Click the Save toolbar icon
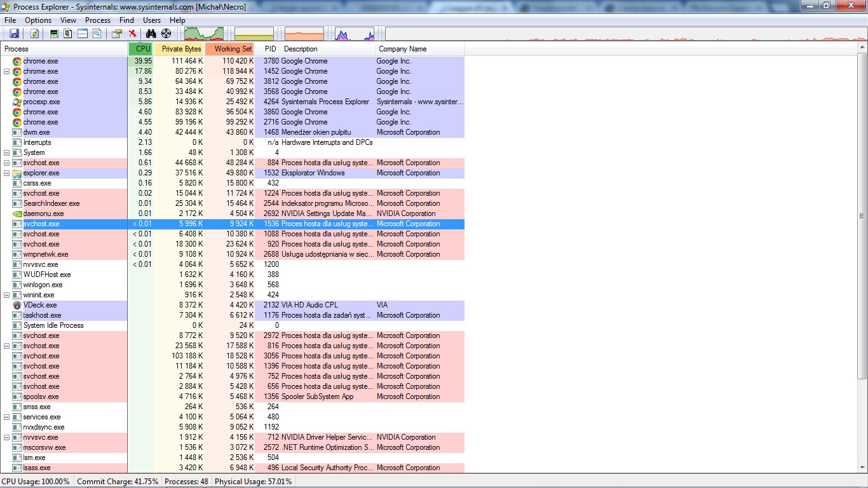Screen dimensions: 868x488 click(14, 33)
